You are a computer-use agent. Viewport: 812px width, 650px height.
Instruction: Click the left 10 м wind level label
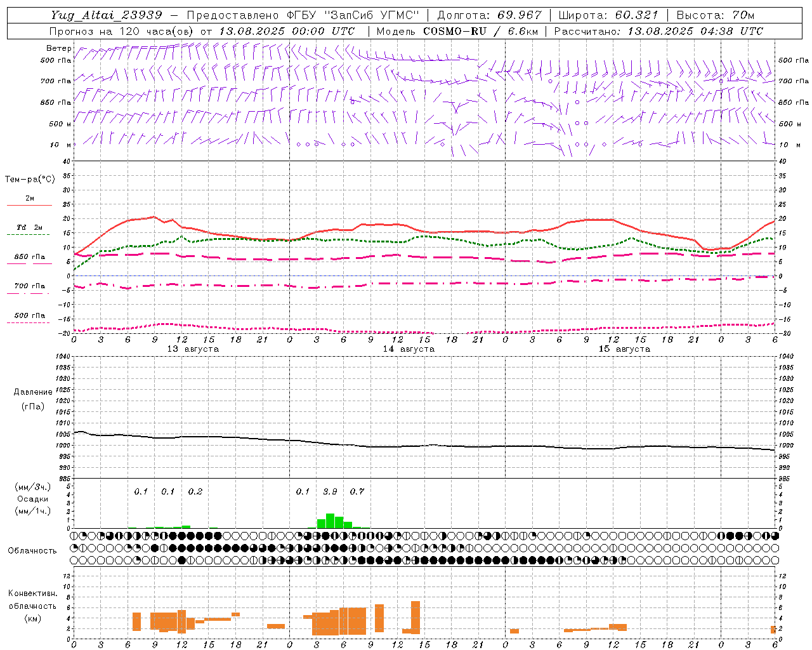tap(60, 145)
